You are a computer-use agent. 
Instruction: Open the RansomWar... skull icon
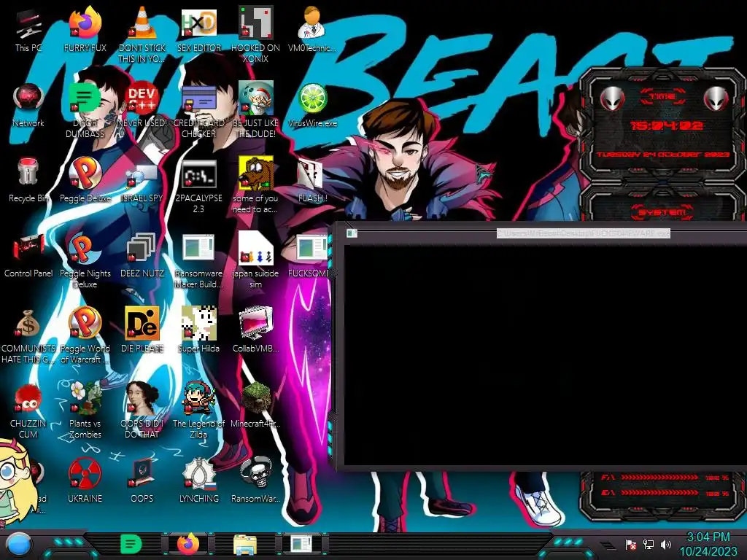256,473
